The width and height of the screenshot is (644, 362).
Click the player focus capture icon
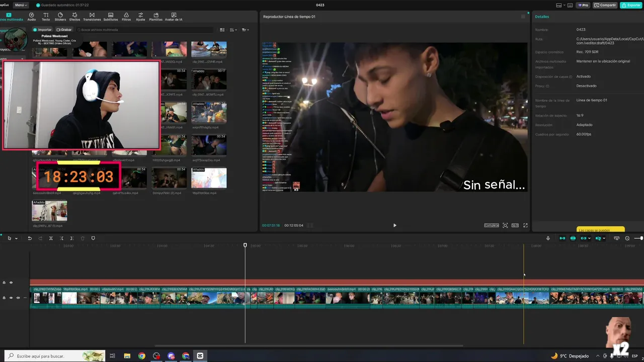[505, 225]
